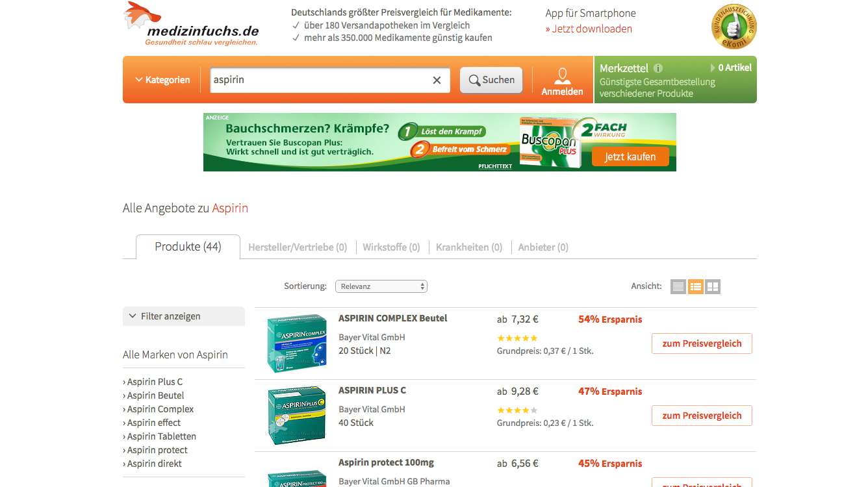Click Jetzt kaufen in the Buscopan banner
This screenshot has height=487, width=868.
click(x=630, y=156)
